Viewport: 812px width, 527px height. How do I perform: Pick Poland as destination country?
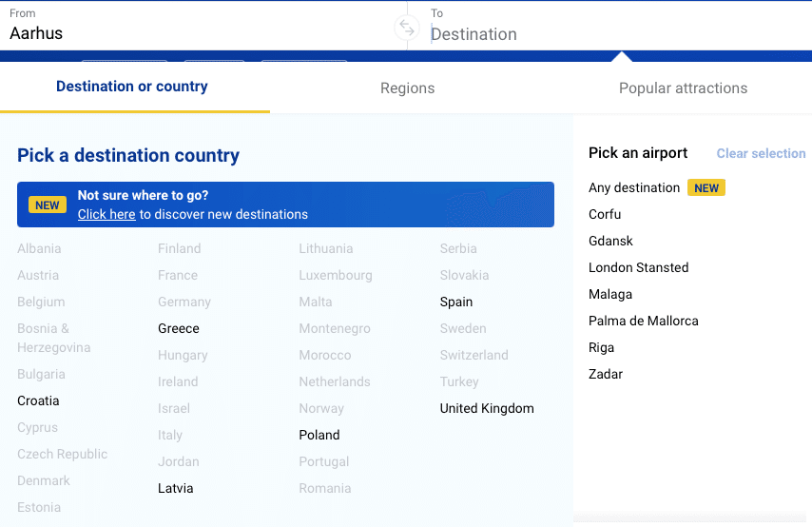[x=319, y=435]
